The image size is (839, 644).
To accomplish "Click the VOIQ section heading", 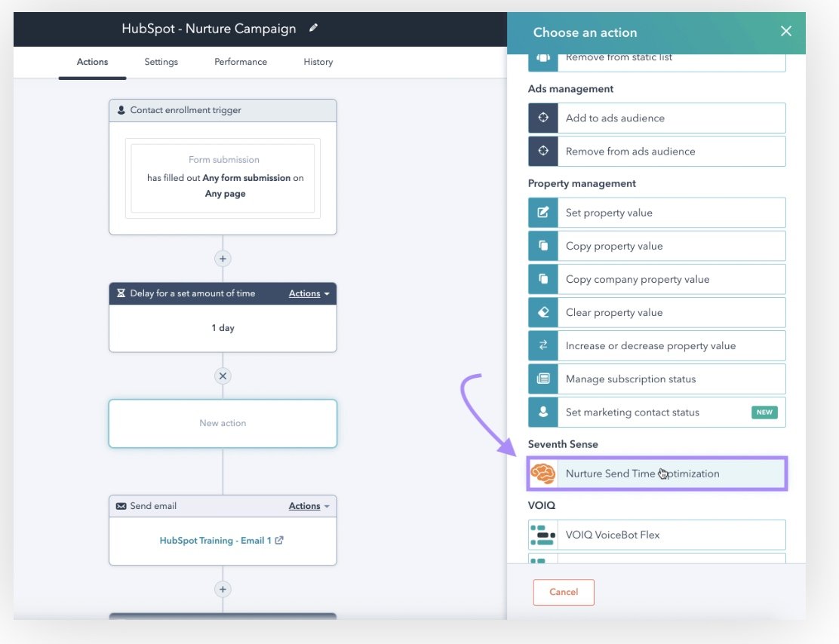I will tap(542, 505).
